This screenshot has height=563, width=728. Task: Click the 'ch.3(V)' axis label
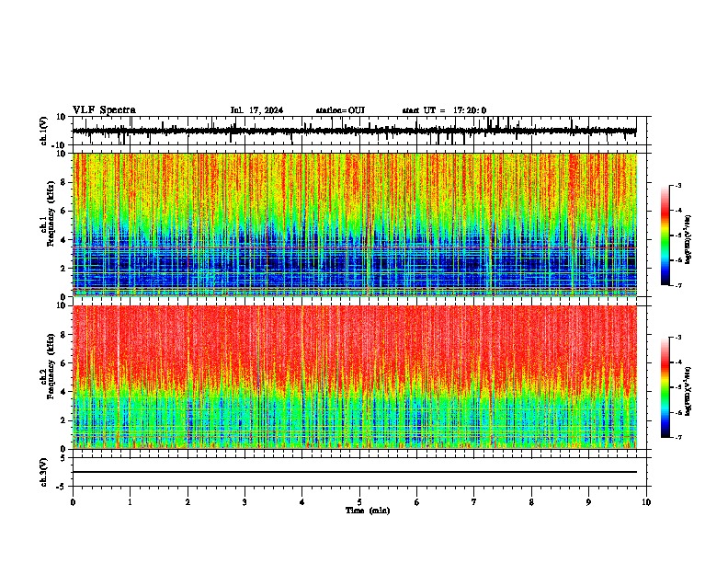[x=44, y=473]
